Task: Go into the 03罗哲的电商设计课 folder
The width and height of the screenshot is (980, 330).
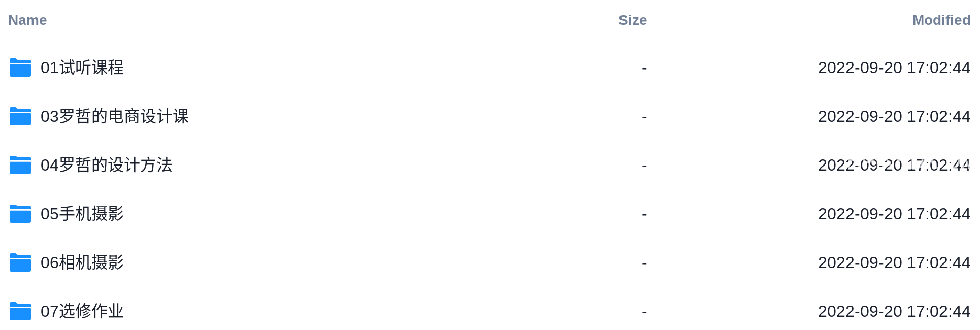Action: coord(115,116)
